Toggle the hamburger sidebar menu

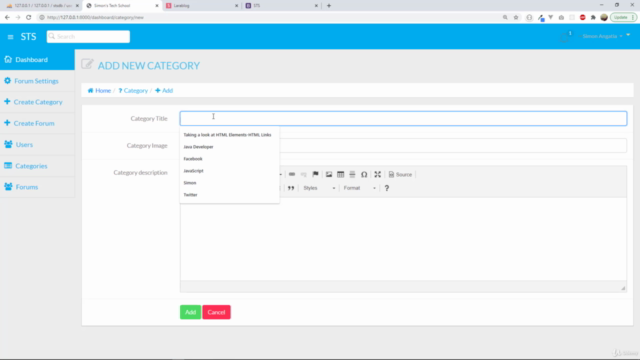(x=10, y=37)
